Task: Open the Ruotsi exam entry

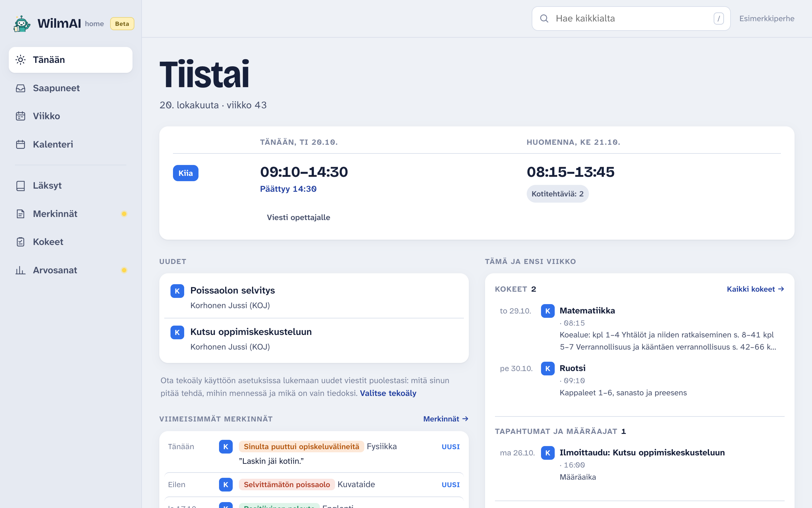Action: (640, 381)
